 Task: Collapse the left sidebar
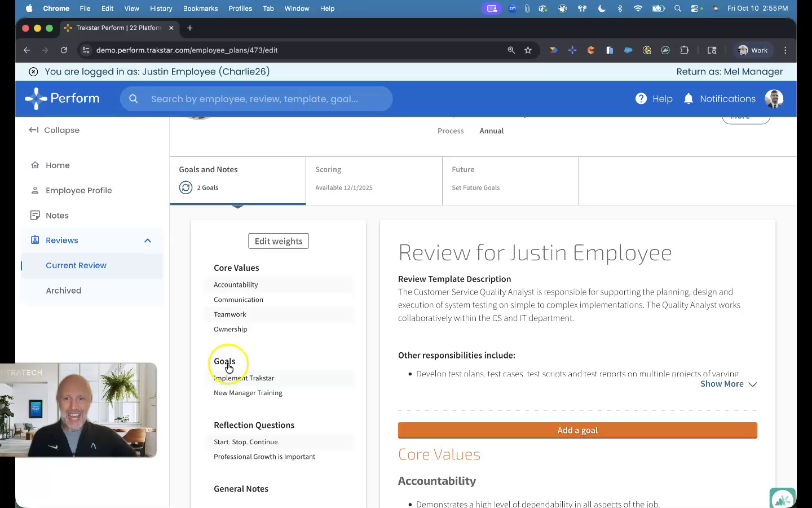coord(54,130)
